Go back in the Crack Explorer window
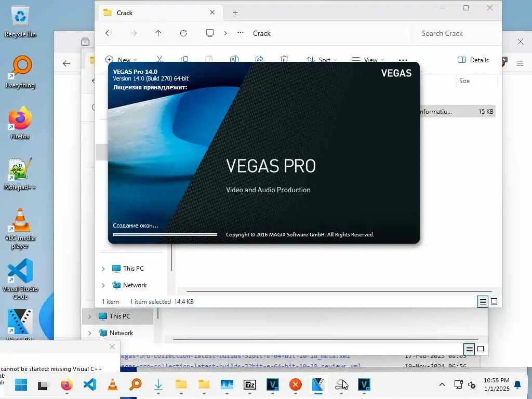This screenshot has height=399, width=532. coord(109,33)
